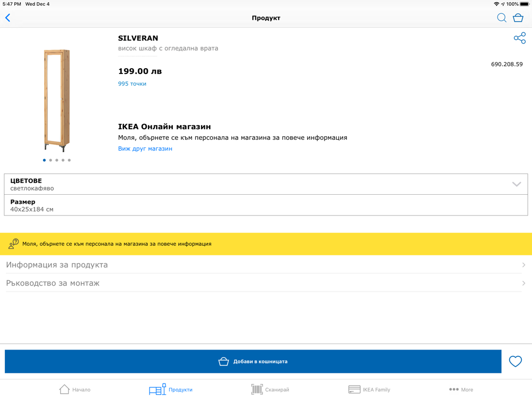Select the SILVERAN product title

click(138, 38)
